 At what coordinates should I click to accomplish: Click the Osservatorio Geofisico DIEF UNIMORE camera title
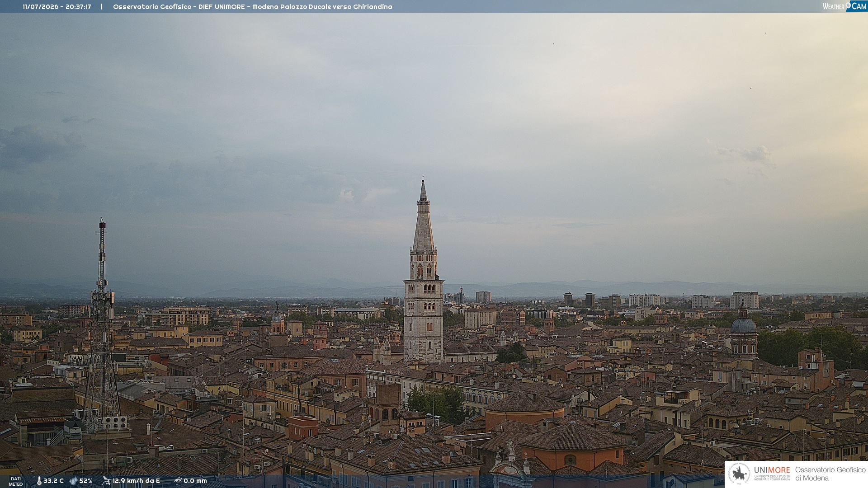(x=252, y=7)
